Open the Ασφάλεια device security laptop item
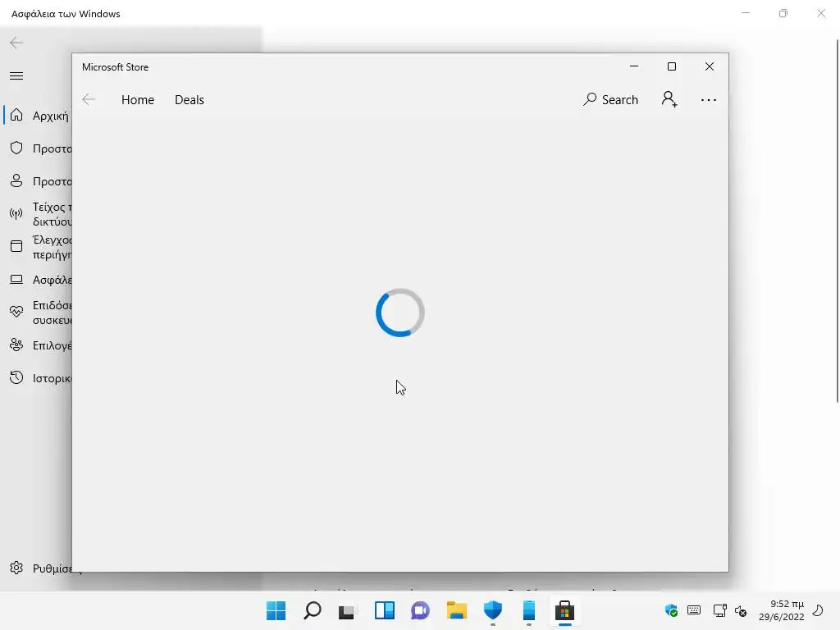 (38, 280)
